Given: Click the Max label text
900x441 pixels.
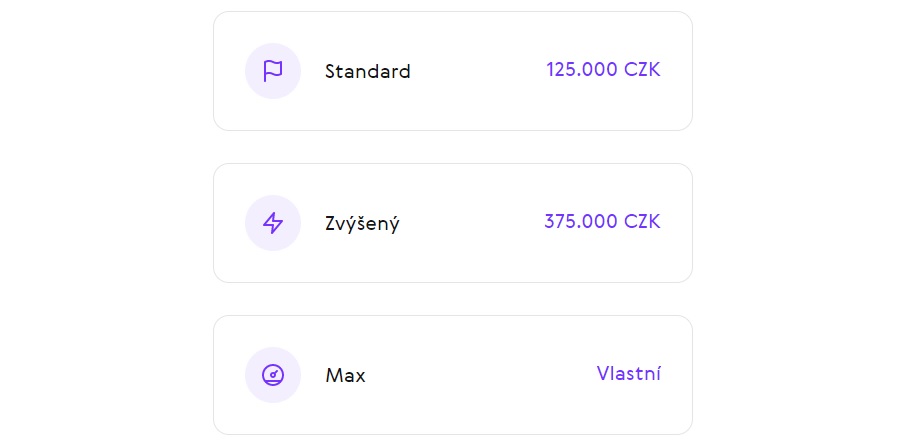Looking at the screenshot, I should (x=345, y=376).
